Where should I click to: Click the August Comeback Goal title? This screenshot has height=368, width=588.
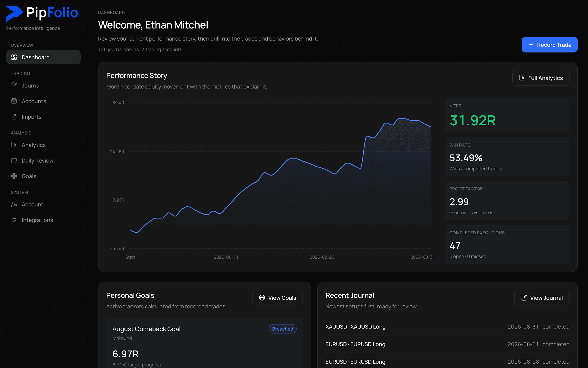(146, 329)
